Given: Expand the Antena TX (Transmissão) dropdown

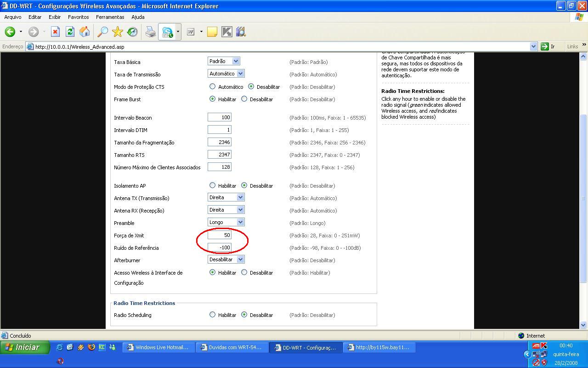Looking at the screenshot, I should click(226, 197).
